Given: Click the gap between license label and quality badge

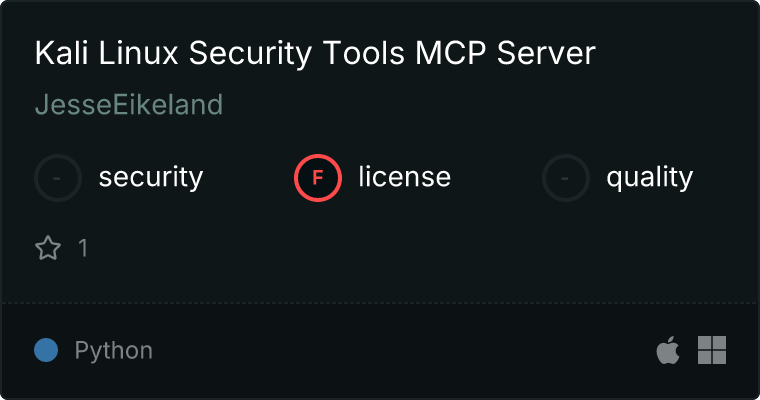Looking at the screenshot, I should 496,178.
